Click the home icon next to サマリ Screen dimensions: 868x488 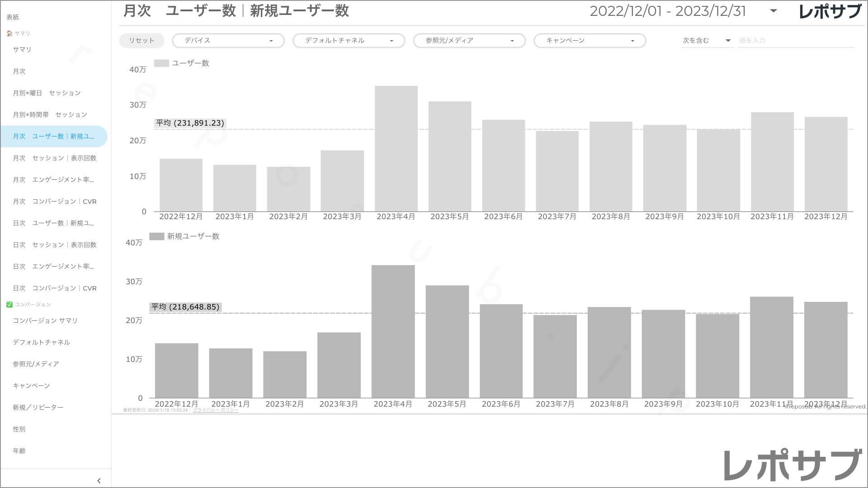(x=9, y=33)
